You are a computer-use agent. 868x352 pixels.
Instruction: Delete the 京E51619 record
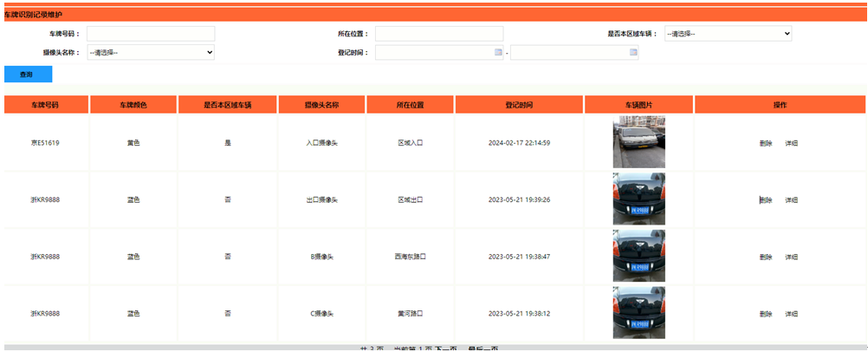(766, 143)
